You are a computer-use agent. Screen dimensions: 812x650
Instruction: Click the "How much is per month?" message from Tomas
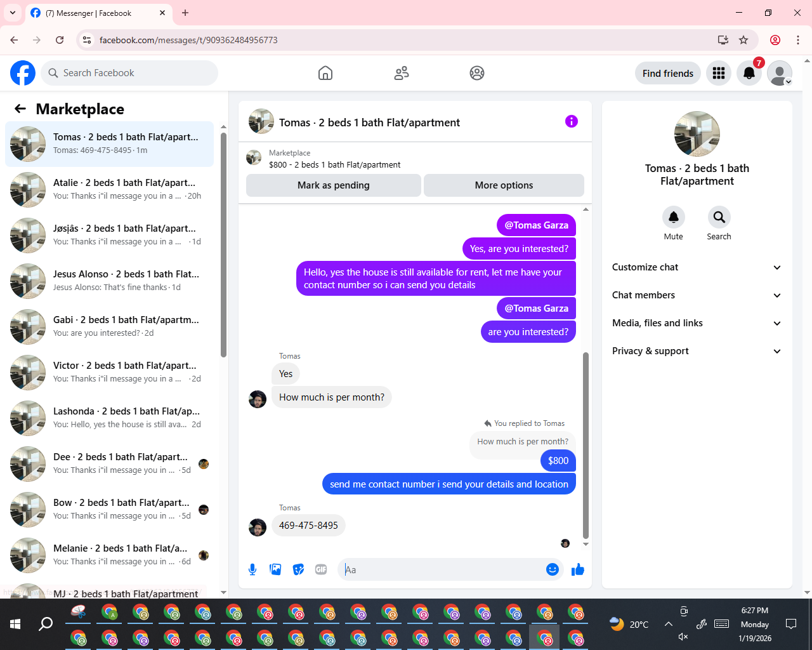point(332,397)
